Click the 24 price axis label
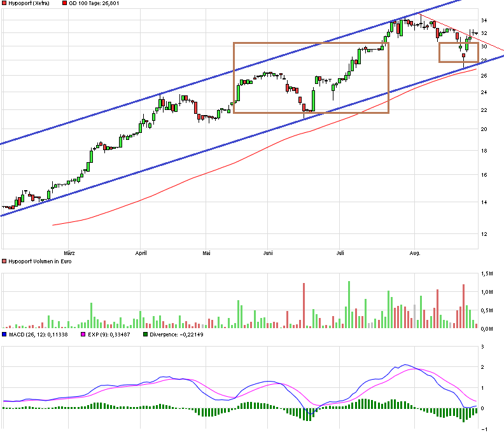Viewport: 504px width, 435px height. (x=484, y=92)
